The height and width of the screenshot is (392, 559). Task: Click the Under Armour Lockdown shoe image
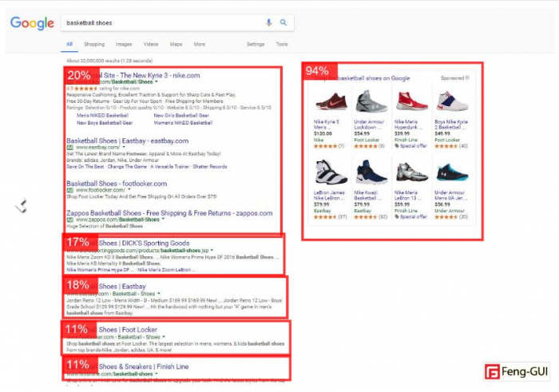click(371, 101)
